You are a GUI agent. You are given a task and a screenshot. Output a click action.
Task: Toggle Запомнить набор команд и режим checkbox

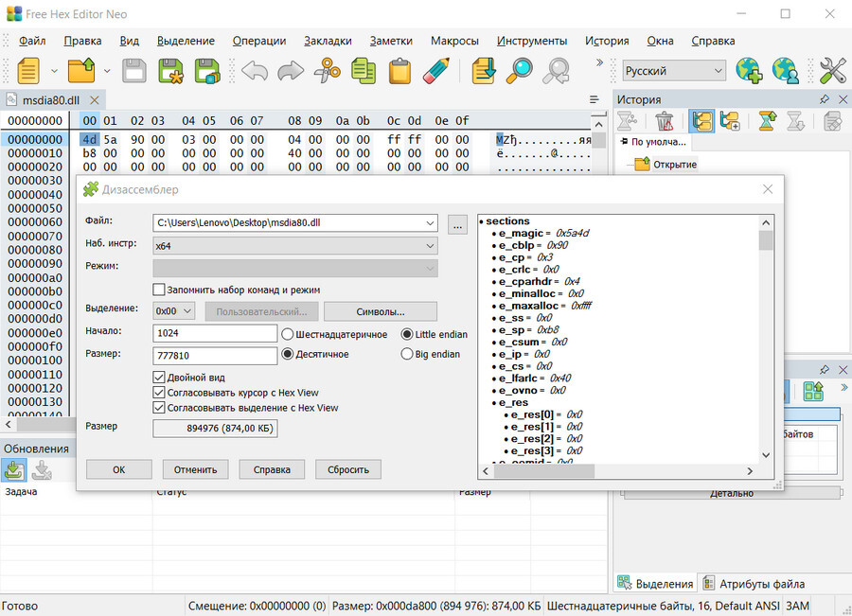pyautogui.click(x=159, y=290)
